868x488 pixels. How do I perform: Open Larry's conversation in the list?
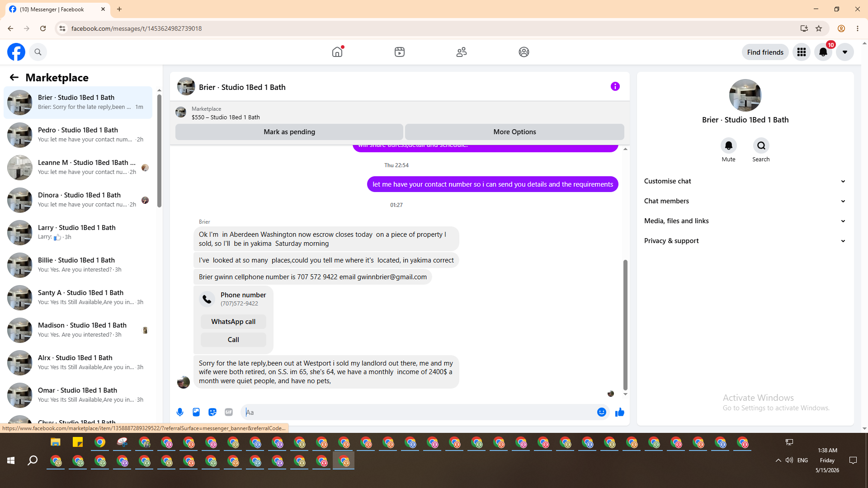(x=78, y=233)
